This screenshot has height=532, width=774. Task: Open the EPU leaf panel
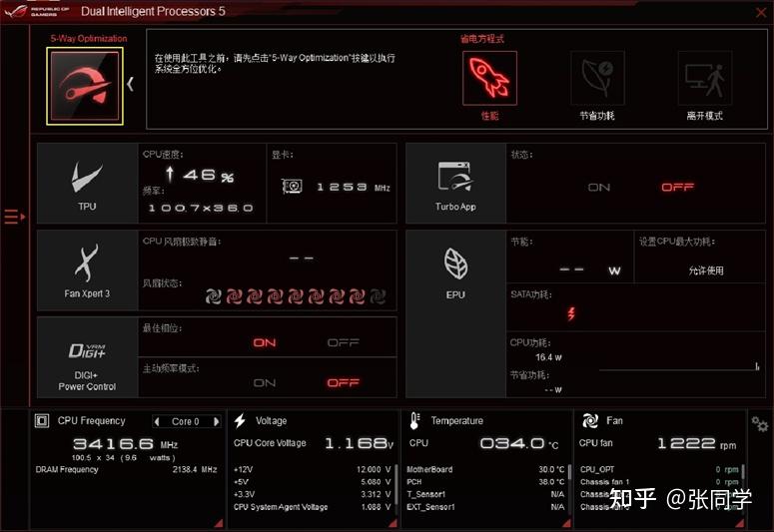pyautogui.click(x=455, y=313)
